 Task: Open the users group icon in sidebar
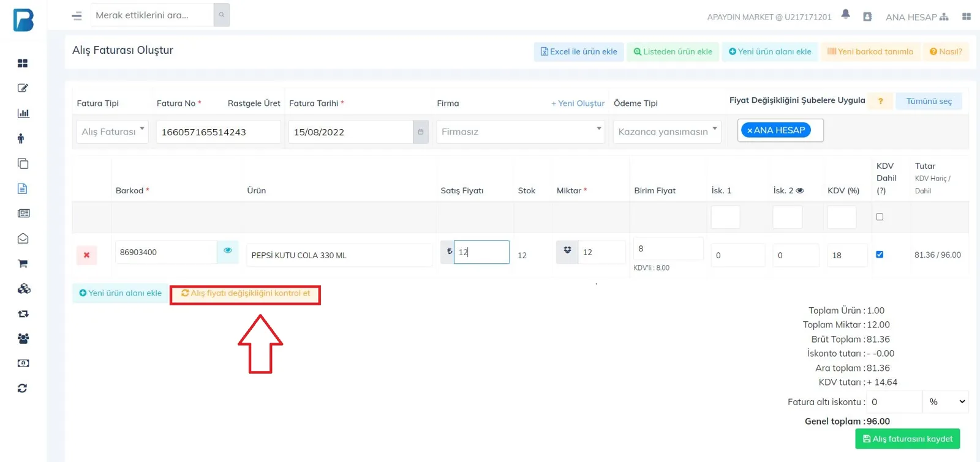[x=23, y=338]
